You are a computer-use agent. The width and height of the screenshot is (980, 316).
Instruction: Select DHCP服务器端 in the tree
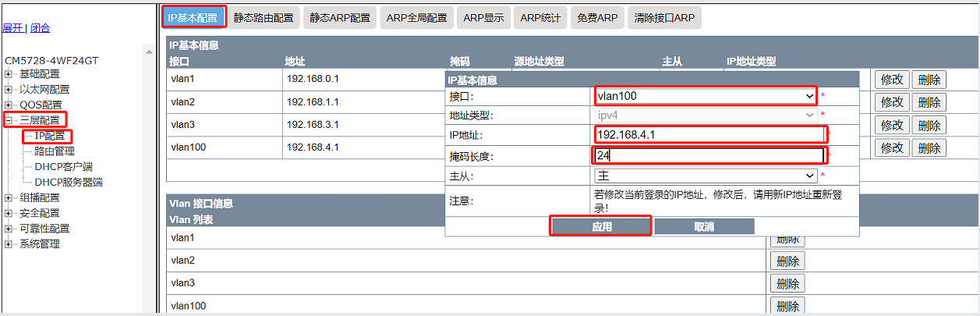coord(69,182)
